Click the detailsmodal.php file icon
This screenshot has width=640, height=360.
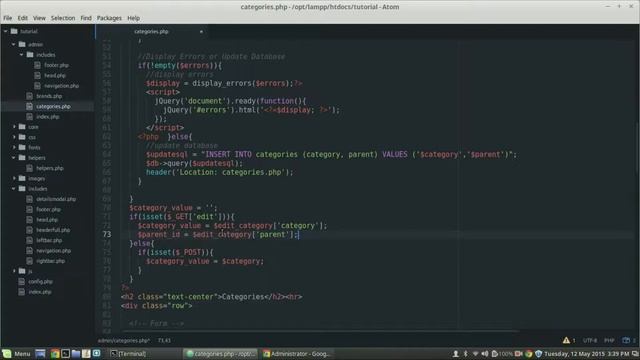pos(29,199)
